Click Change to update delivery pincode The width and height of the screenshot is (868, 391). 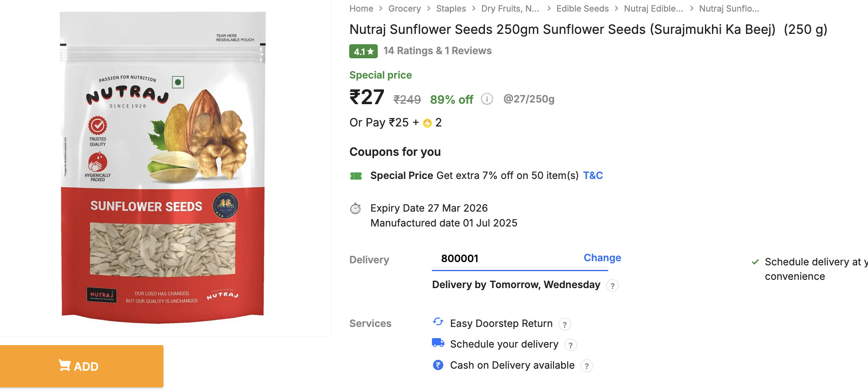pos(602,258)
